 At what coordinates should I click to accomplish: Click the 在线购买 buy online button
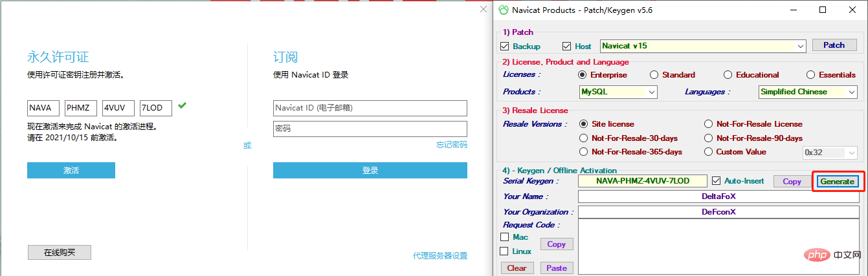[x=60, y=253]
